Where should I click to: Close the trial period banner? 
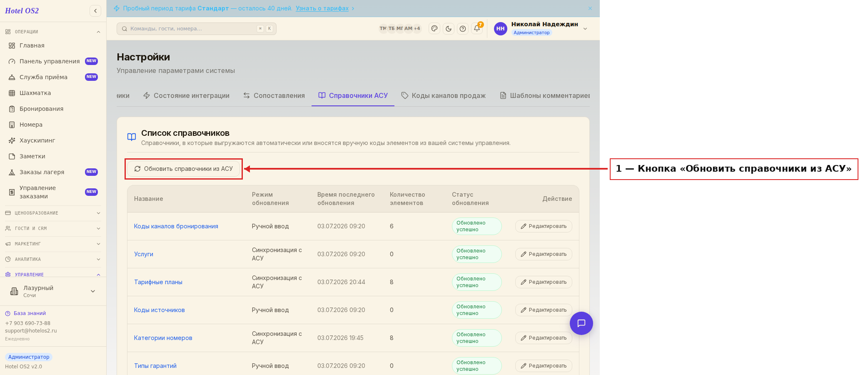click(590, 8)
